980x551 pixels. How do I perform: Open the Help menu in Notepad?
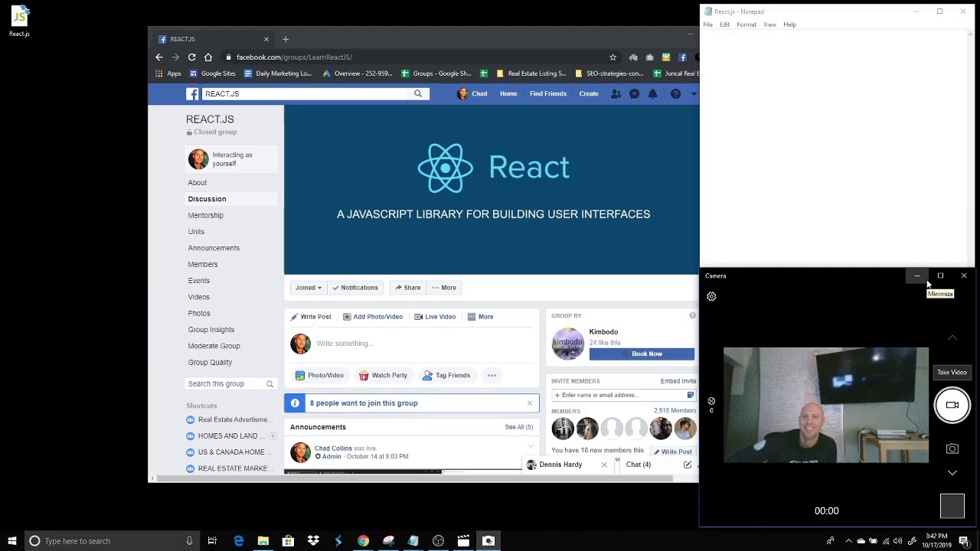(x=789, y=24)
